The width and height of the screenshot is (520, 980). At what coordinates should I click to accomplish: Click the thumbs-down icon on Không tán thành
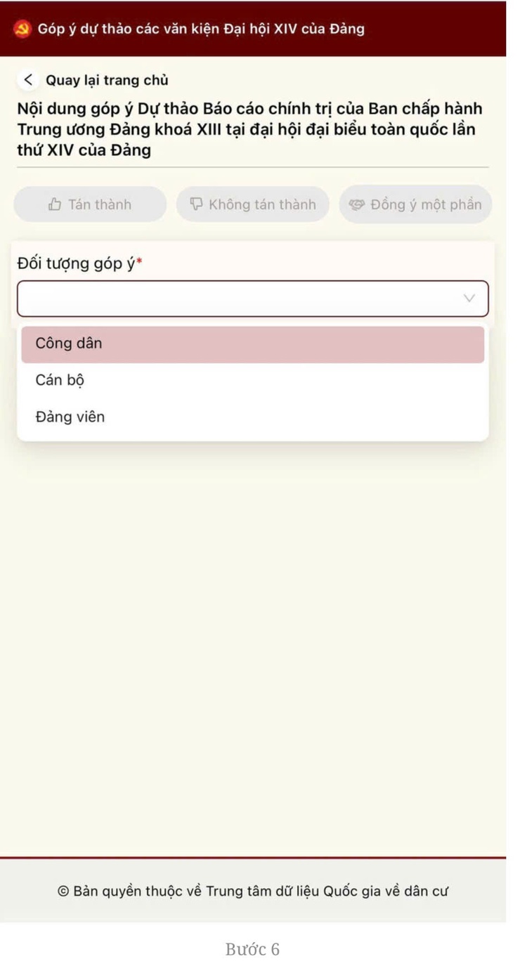195,204
